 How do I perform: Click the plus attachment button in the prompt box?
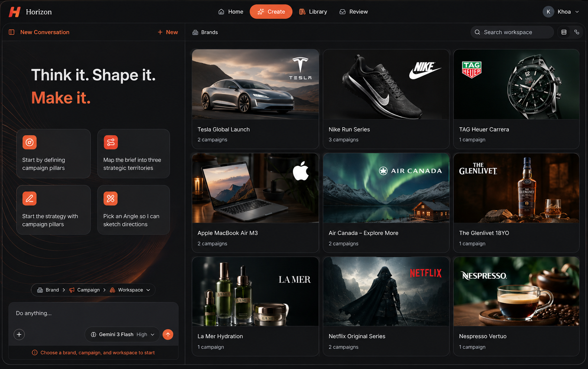tap(19, 334)
